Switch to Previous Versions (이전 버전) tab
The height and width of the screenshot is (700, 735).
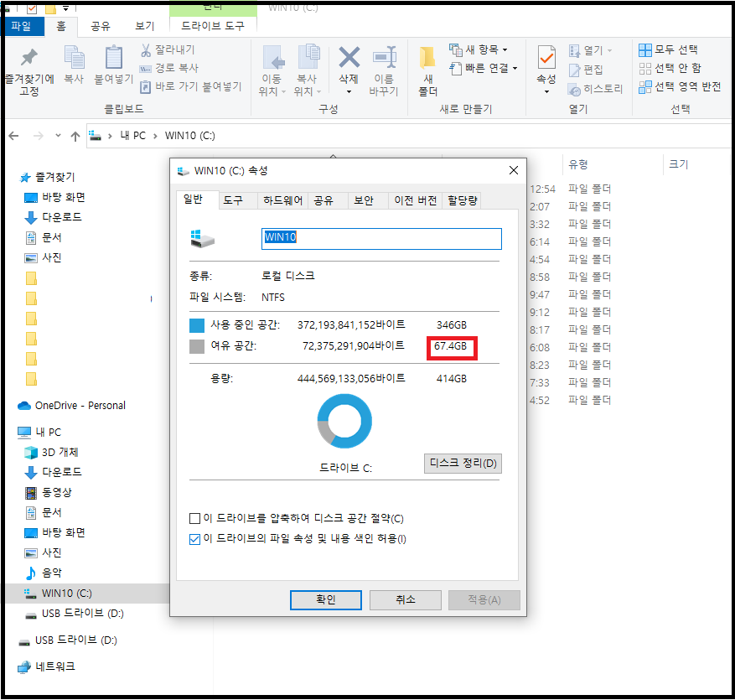click(x=416, y=200)
